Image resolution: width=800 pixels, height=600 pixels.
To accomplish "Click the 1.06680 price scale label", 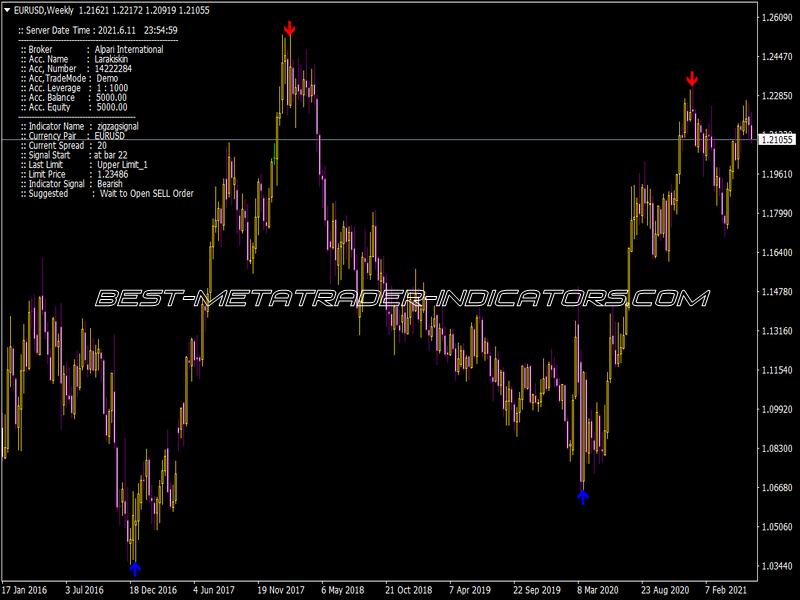I will [x=777, y=488].
